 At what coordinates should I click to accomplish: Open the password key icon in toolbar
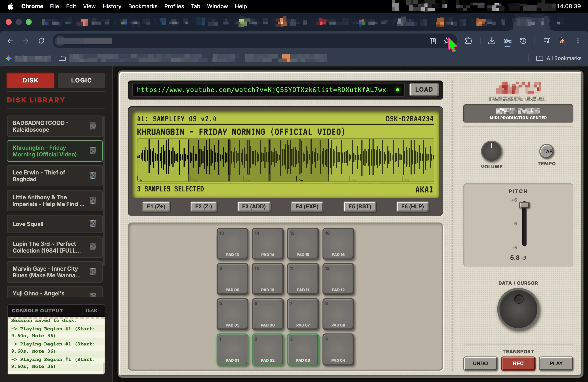pyautogui.click(x=508, y=41)
